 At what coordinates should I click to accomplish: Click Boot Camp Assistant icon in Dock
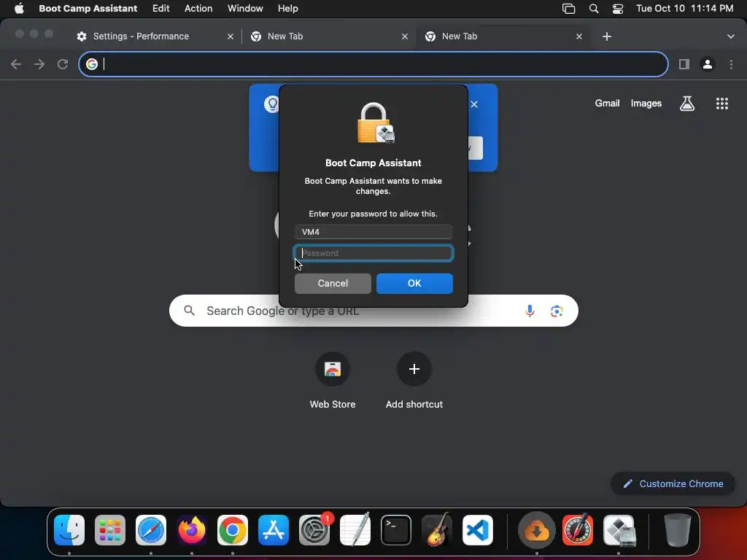coord(619,530)
